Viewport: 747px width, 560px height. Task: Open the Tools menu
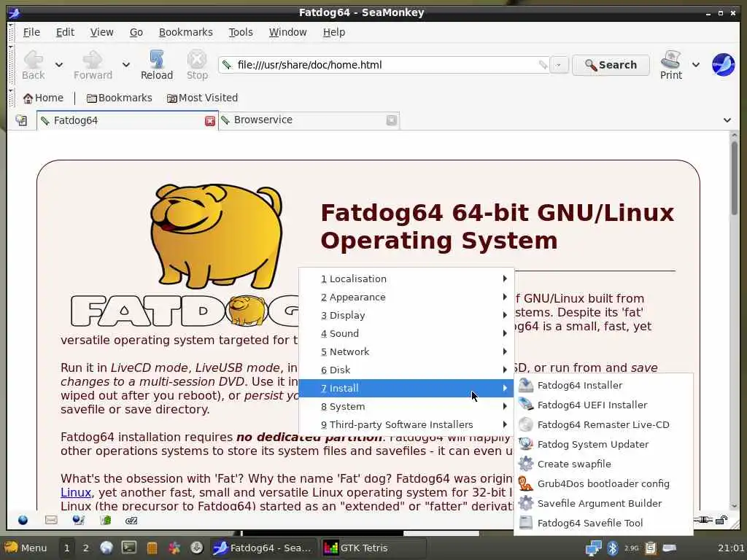(241, 32)
